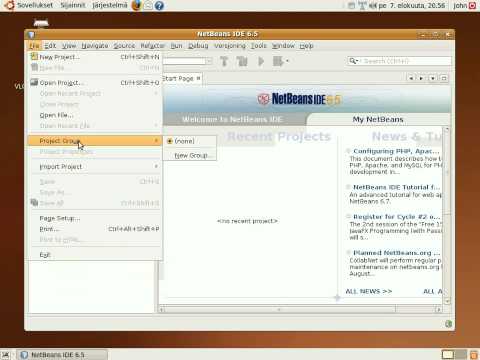Screen dimensions: 480x360
Task: Click the magnifier icon in search box
Action: [x=353, y=61]
